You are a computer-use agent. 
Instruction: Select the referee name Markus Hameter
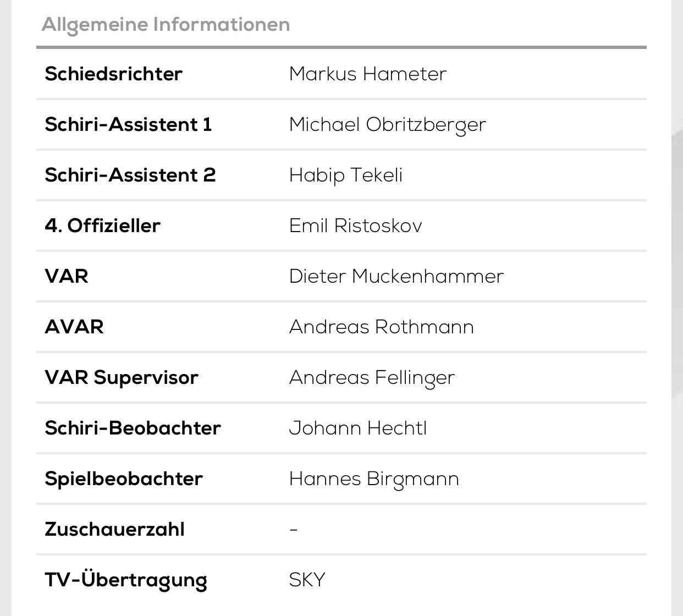pyautogui.click(x=367, y=74)
